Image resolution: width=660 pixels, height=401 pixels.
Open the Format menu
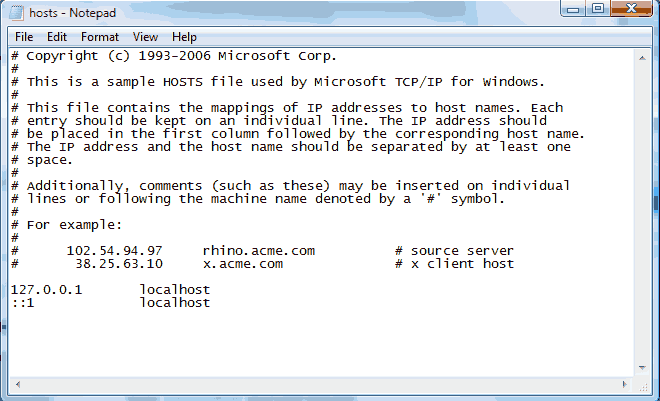pyautogui.click(x=100, y=37)
